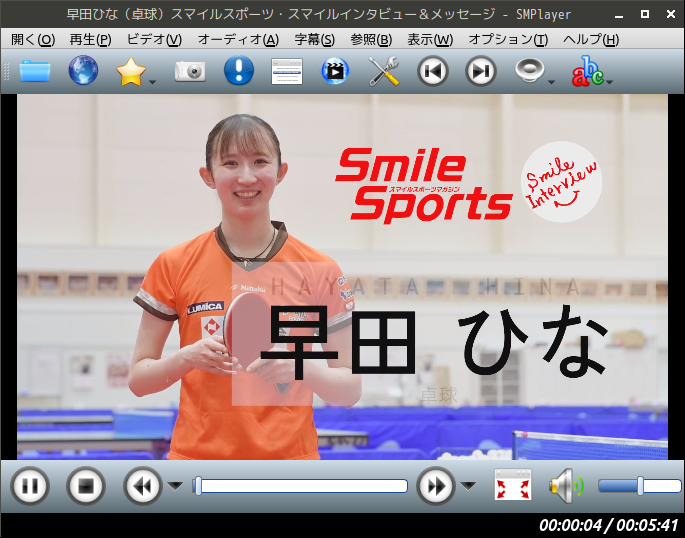Viewport: 685px width, 538px height.
Task: Close the SMPlayer window
Action: [x=671, y=14]
